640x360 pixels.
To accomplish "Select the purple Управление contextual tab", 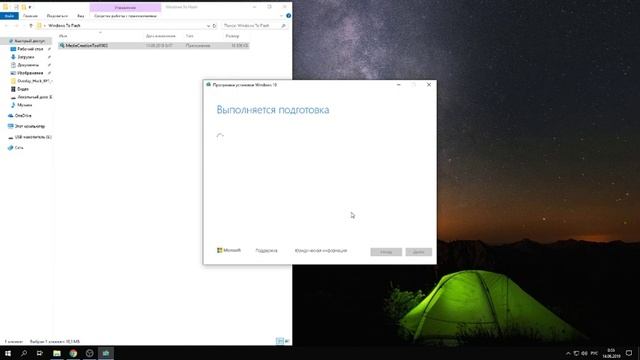I will (125, 7).
